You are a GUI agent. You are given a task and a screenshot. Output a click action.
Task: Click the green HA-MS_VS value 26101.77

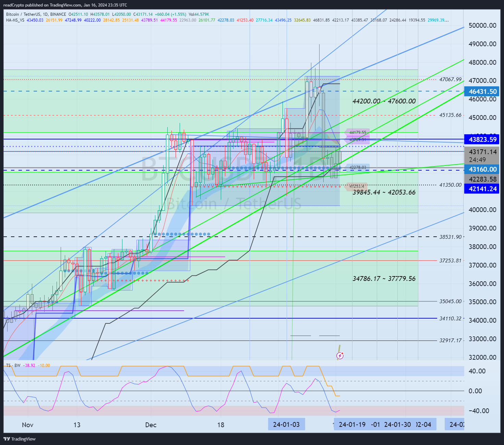point(207,20)
